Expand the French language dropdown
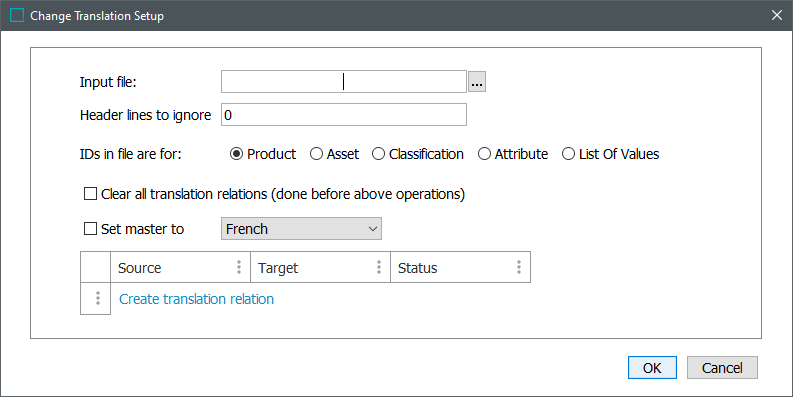The width and height of the screenshot is (793, 397). [301, 229]
